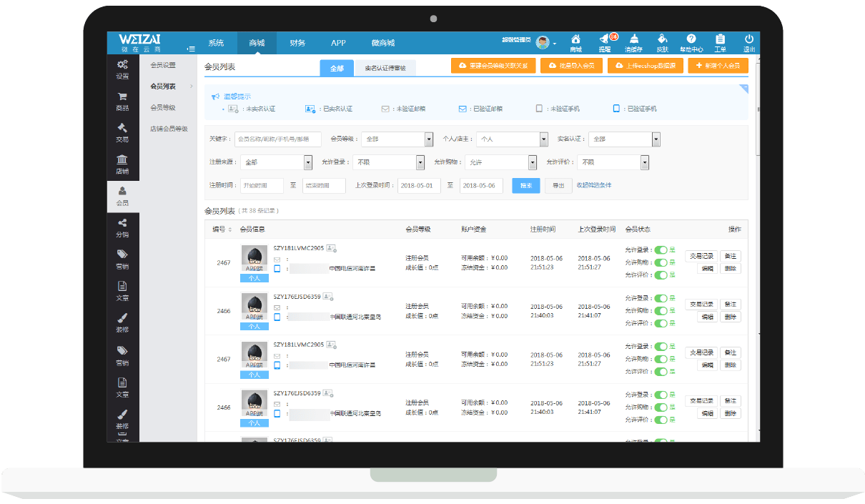Open the 财务 top menu
The image size is (865, 504).
pos(297,43)
